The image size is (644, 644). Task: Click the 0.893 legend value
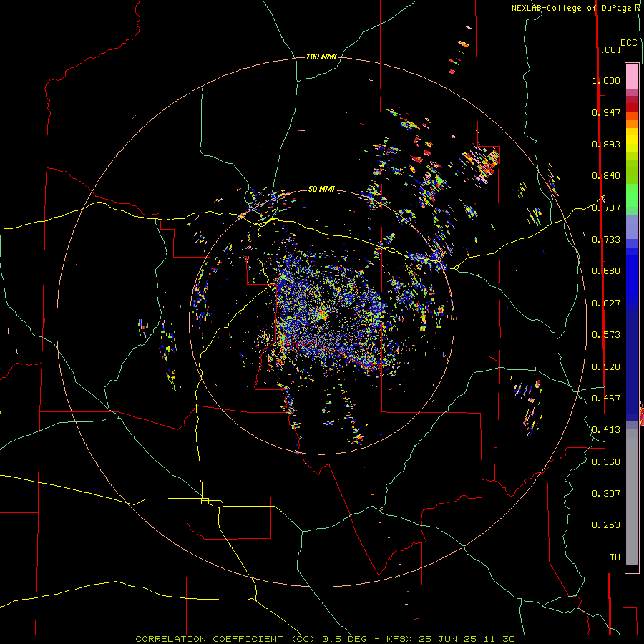(x=606, y=144)
